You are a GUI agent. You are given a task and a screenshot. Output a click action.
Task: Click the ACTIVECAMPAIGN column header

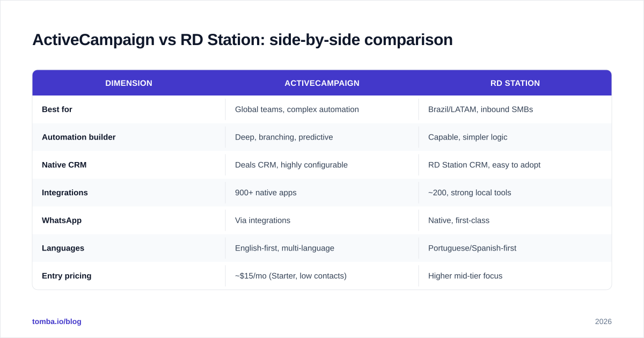click(322, 83)
